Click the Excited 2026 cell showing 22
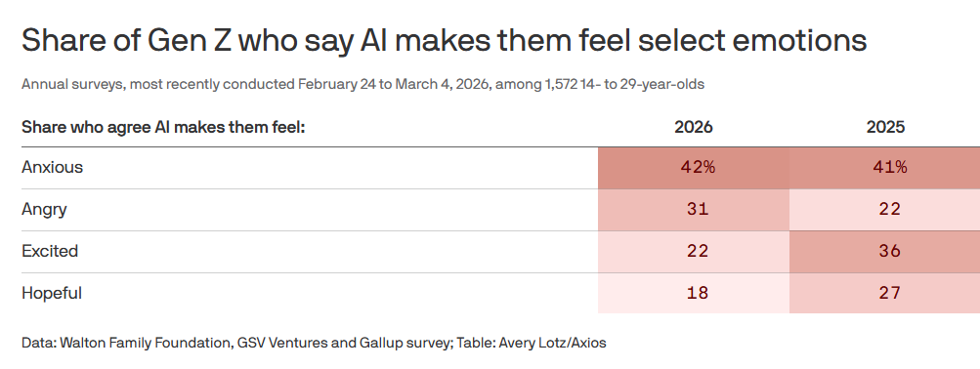The height and width of the screenshot is (369, 980). tap(694, 252)
